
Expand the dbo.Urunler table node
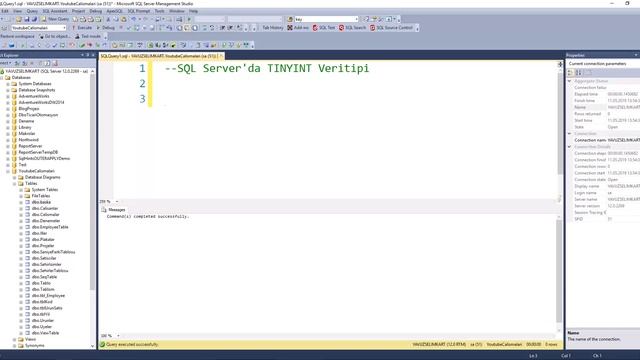tap(21, 321)
